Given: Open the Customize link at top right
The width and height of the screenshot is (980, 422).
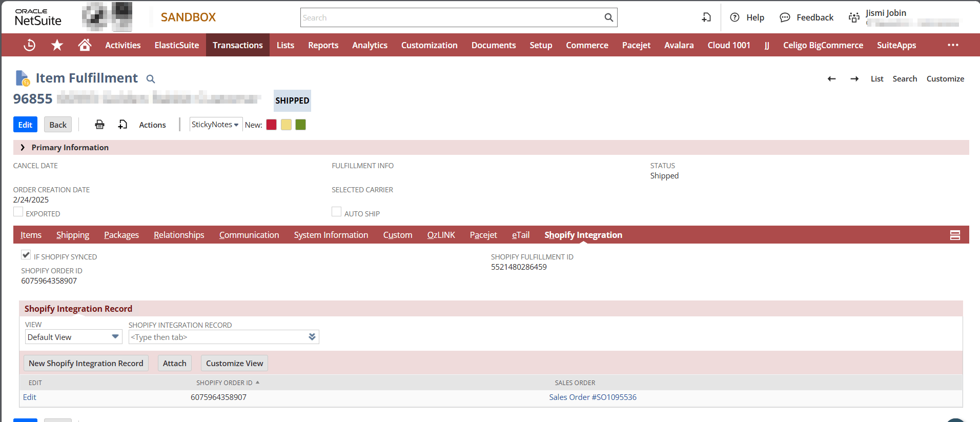Looking at the screenshot, I should (945, 78).
